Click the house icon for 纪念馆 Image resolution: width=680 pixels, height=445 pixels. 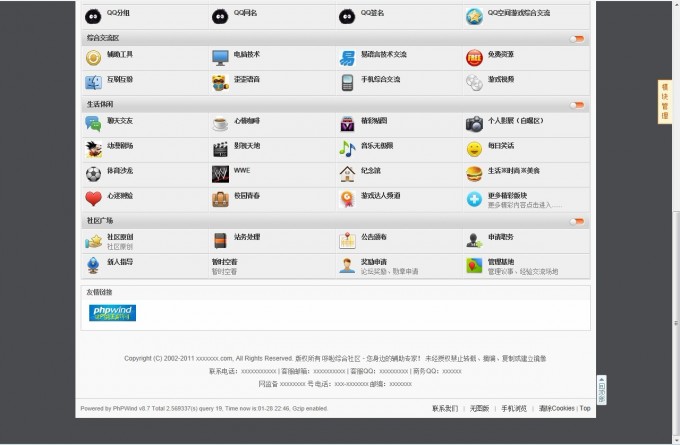point(347,174)
